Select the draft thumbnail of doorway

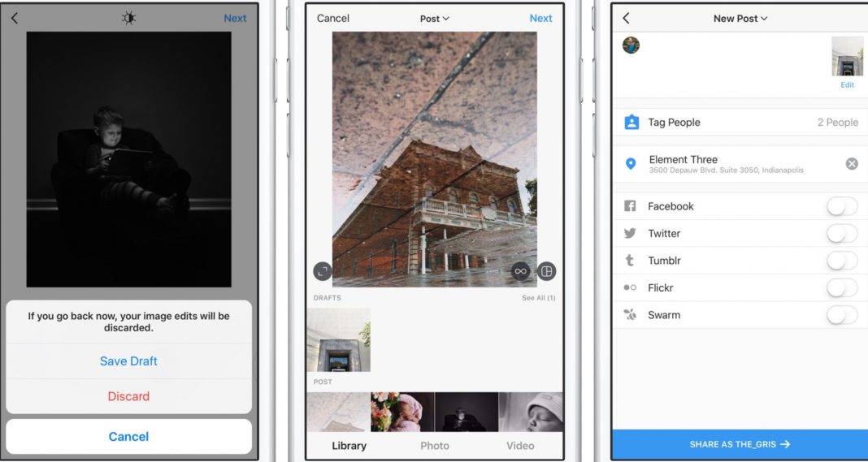coord(339,339)
